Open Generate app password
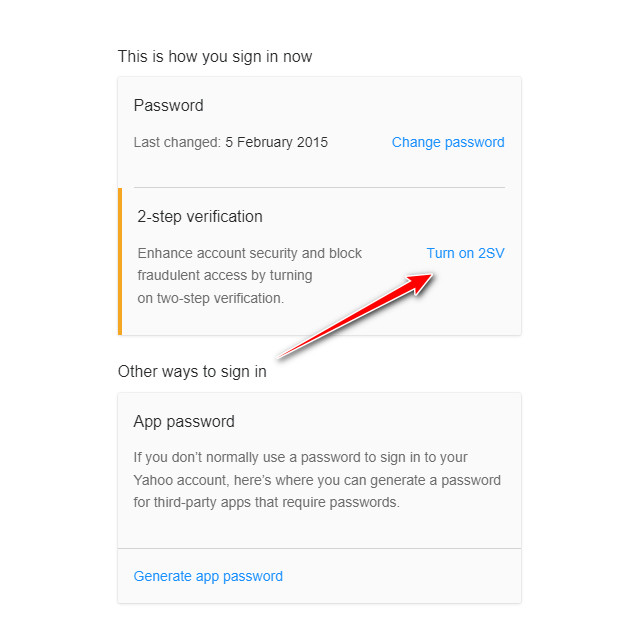Image resolution: width=629 pixels, height=634 pixels. 208,576
